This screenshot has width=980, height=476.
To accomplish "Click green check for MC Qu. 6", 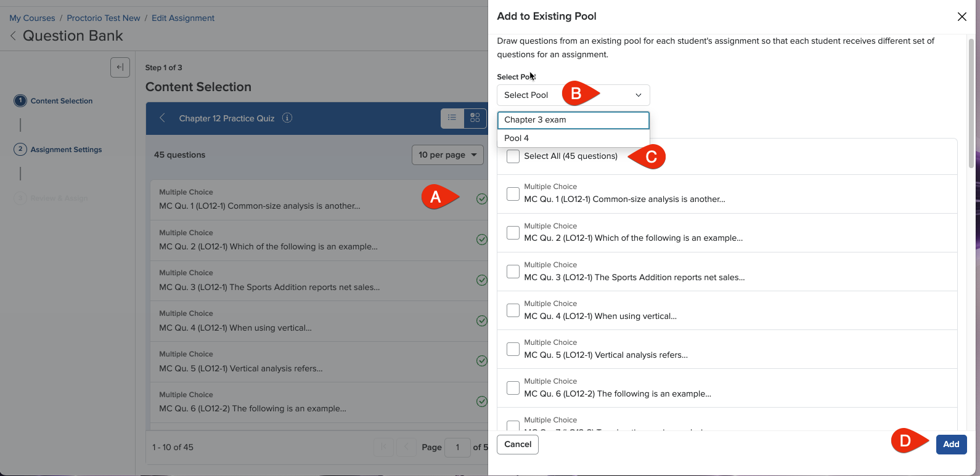I will (482, 401).
